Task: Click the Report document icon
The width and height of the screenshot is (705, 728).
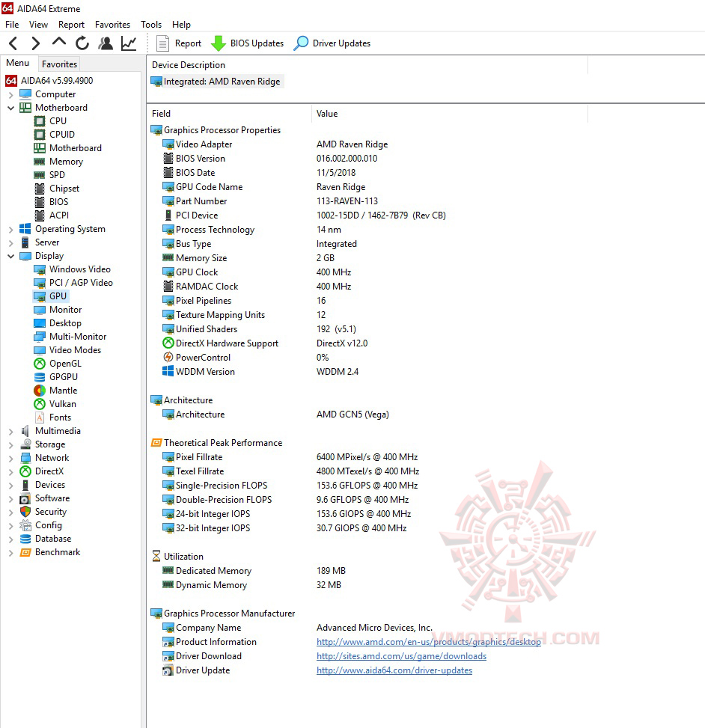Action: click(x=162, y=43)
